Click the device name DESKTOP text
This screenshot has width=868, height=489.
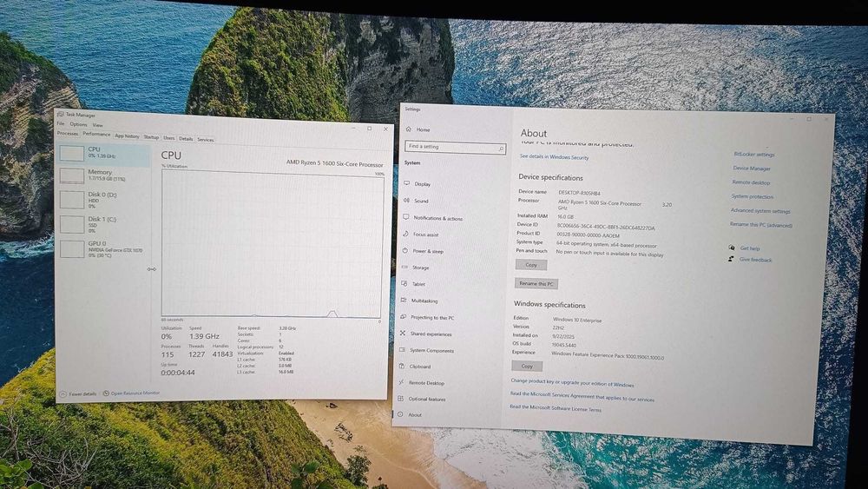[579, 193]
